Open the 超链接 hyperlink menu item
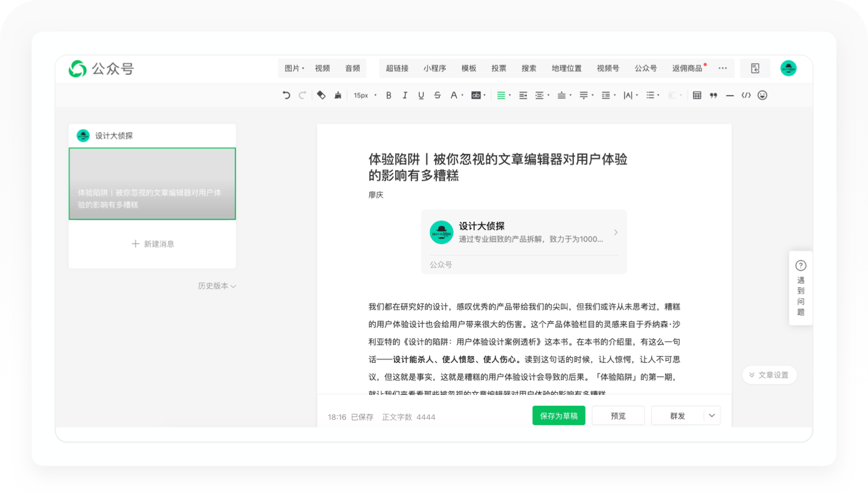The width and height of the screenshot is (868, 498). pos(397,68)
